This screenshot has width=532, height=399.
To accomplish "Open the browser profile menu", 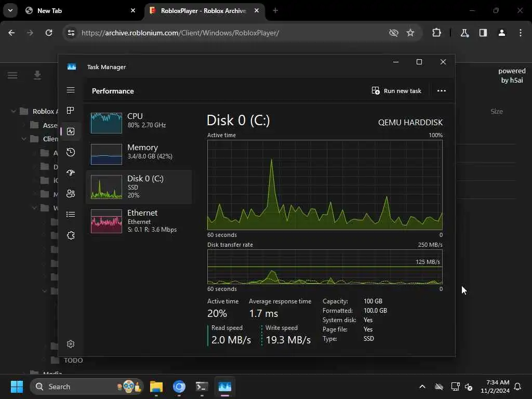I will click(502, 33).
